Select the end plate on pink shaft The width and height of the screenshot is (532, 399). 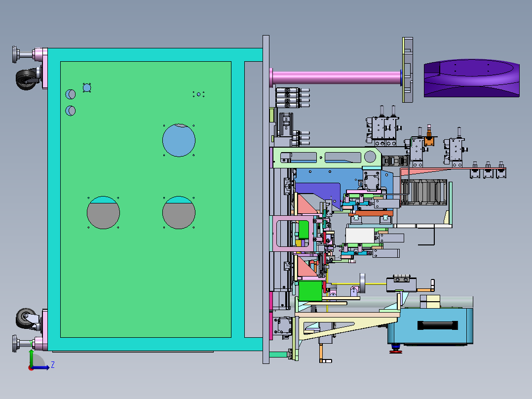[408, 70]
